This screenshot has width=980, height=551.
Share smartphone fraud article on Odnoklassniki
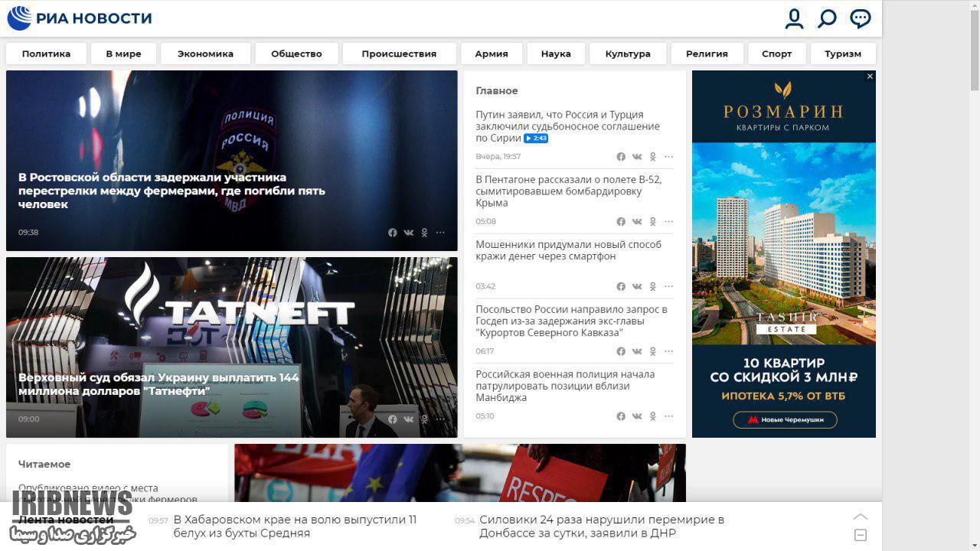tap(653, 287)
